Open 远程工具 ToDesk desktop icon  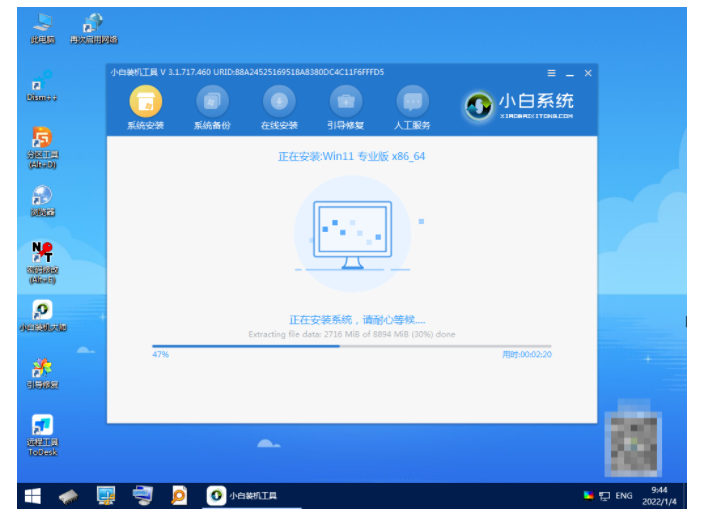(42, 431)
